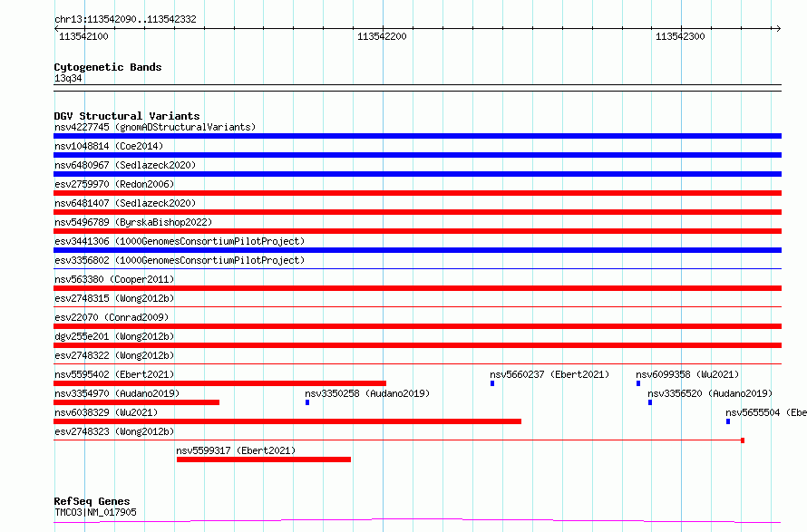Screen dimensions: 807x532
Task: Click esv2759970 (Redon2006) variant label
Action: pos(114,184)
